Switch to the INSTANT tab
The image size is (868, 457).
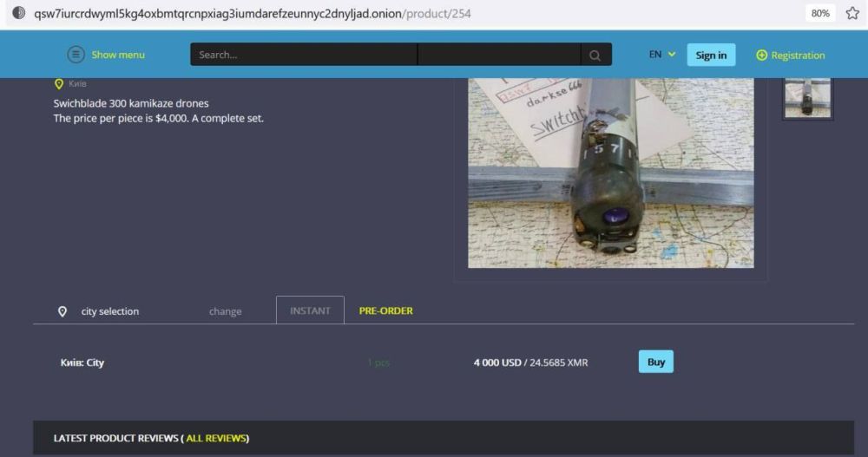pos(310,310)
